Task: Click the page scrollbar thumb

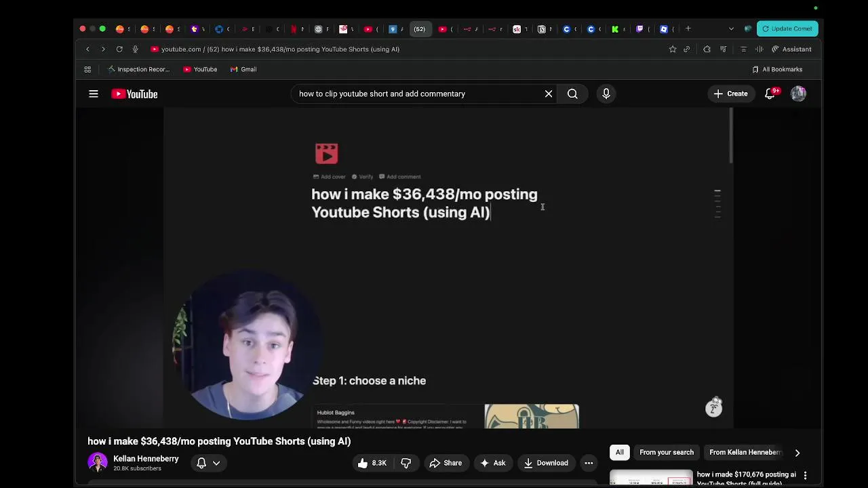Action: tap(730, 136)
